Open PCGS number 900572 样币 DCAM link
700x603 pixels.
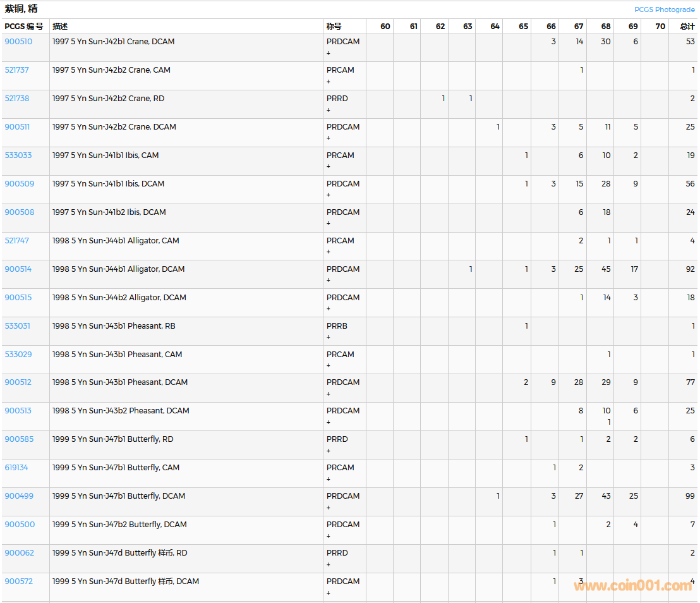[x=19, y=582]
